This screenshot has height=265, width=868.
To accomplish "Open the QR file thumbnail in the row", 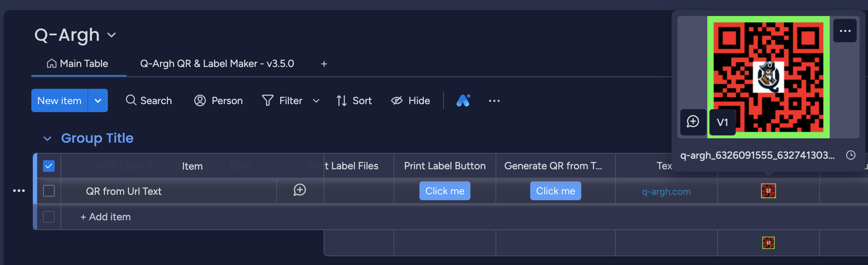I will (x=769, y=191).
